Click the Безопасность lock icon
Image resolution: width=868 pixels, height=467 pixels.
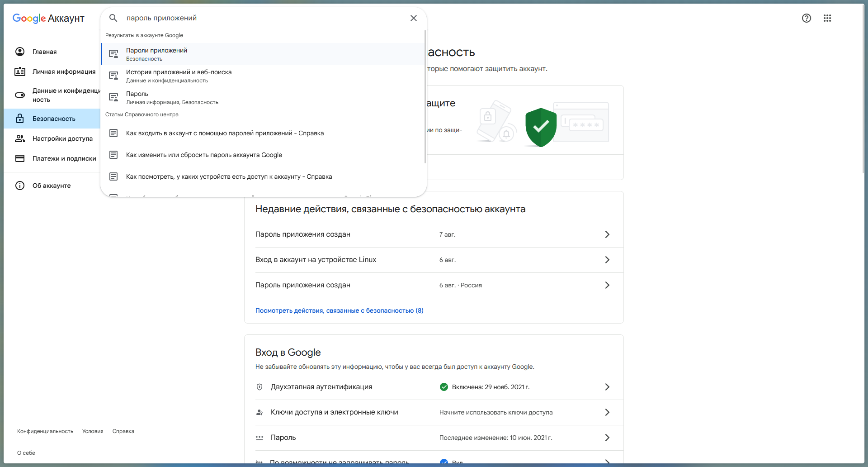click(x=20, y=119)
